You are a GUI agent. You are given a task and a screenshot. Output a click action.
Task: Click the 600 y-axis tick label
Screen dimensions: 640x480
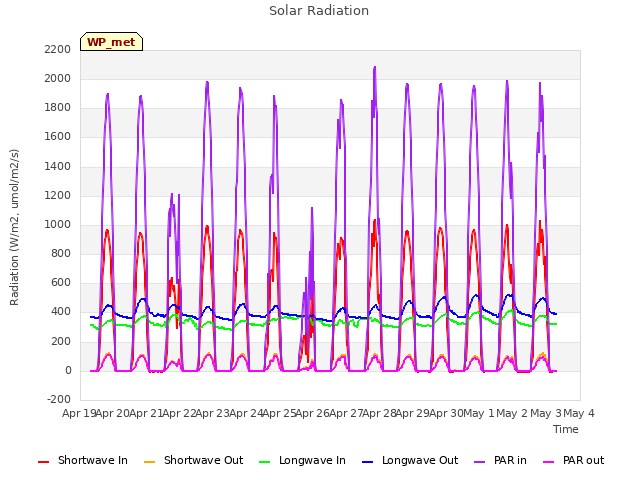[61, 283]
